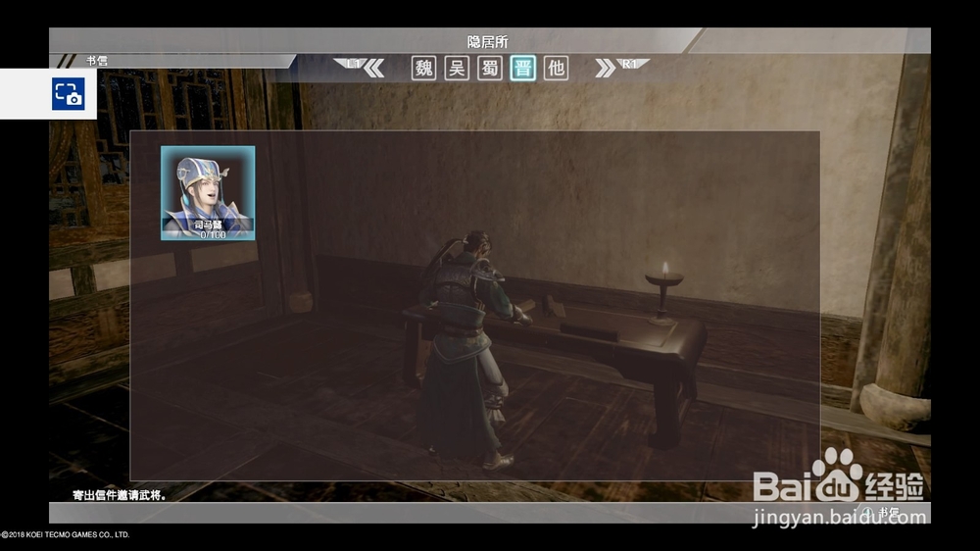Click the screenshot capture icon
The height and width of the screenshot is (551, 980).
[x=69, y=94]
